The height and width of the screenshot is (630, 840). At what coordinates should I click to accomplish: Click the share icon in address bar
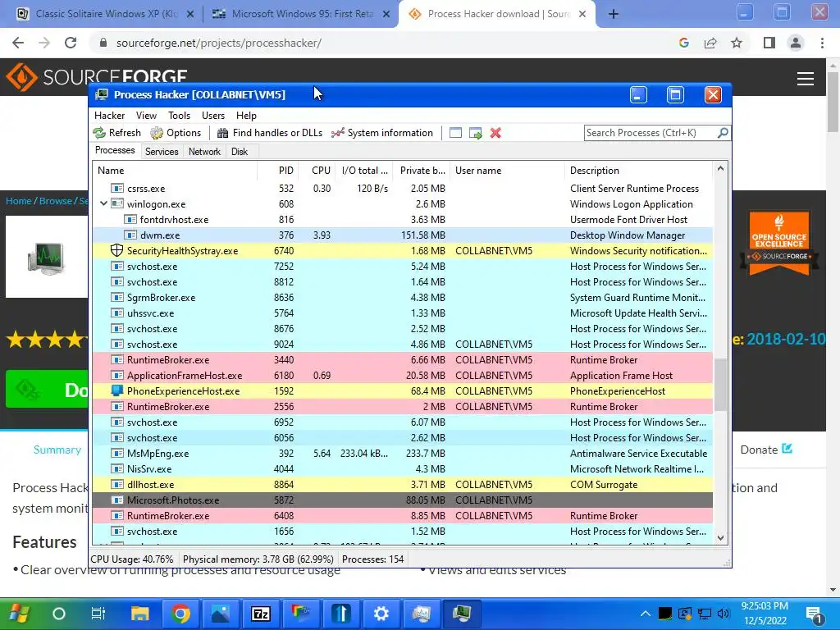click(x=710, y=43)
